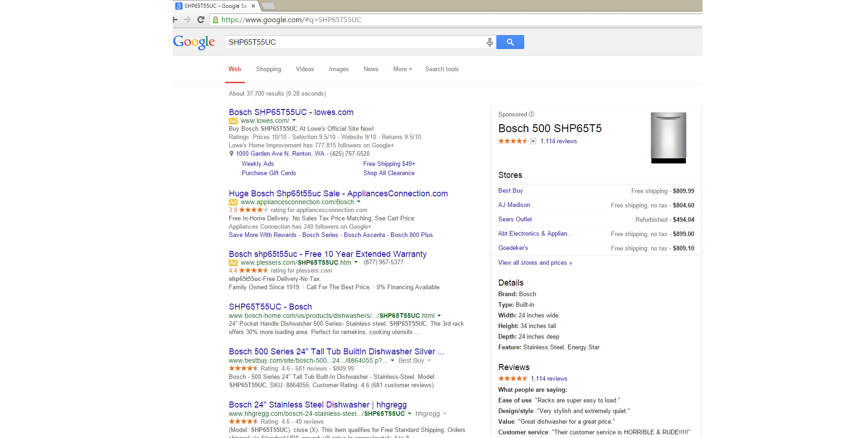Expand the rating breakdown dropdown beside 1,114 reviews
The image size is (868, 438).
[533, 141]
